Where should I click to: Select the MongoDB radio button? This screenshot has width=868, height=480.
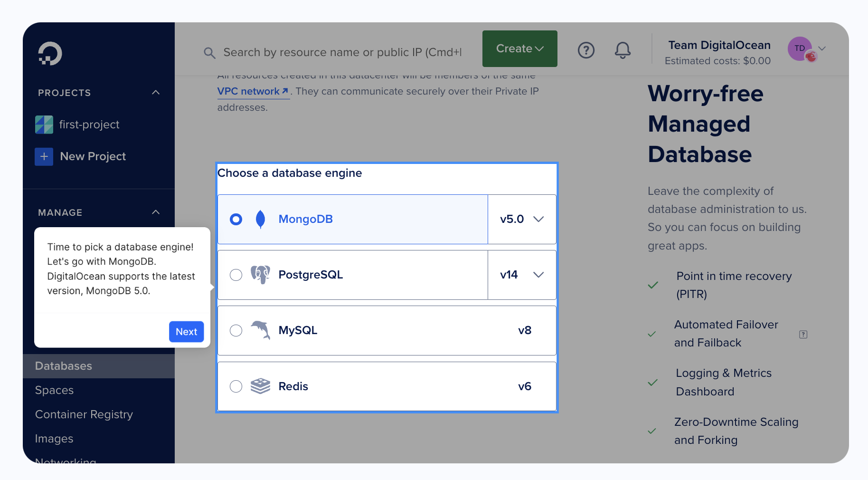pos(236,219)
